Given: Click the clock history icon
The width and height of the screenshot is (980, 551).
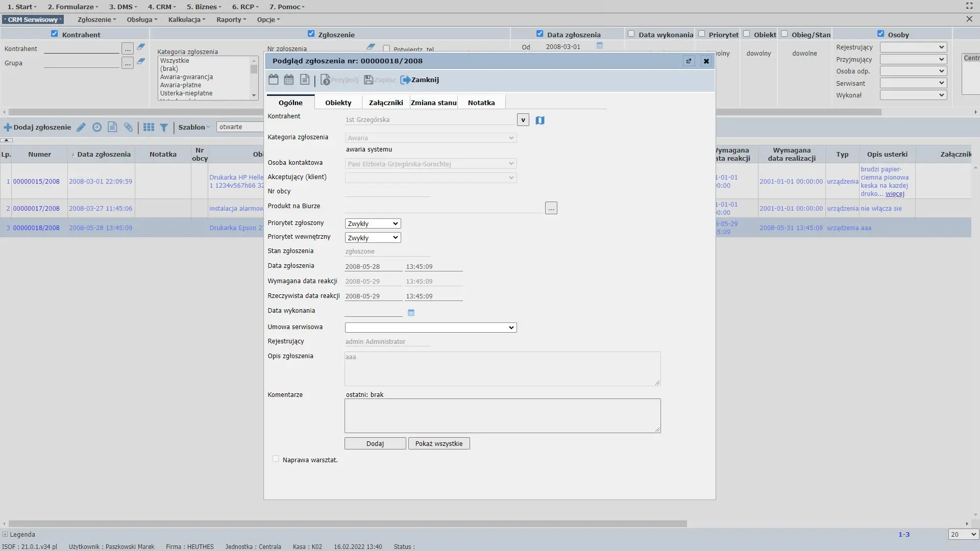Looking at the screenshot, I should pos(97,128).
